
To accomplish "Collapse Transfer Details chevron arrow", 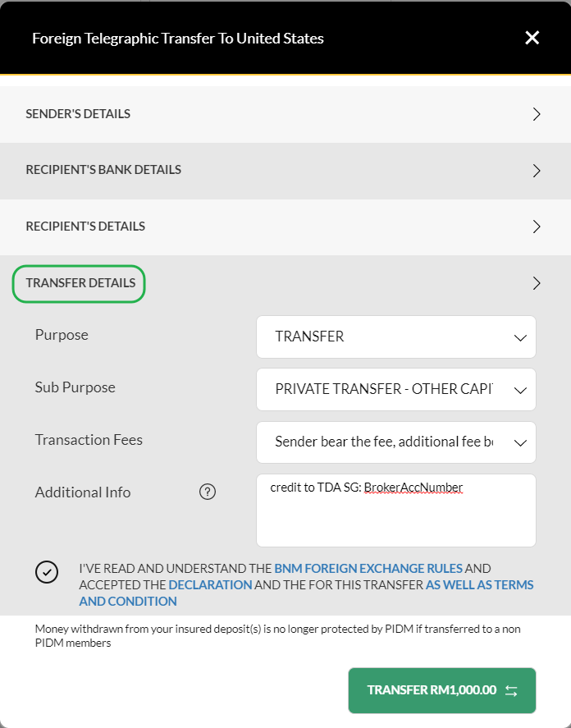I will (537, 283).
